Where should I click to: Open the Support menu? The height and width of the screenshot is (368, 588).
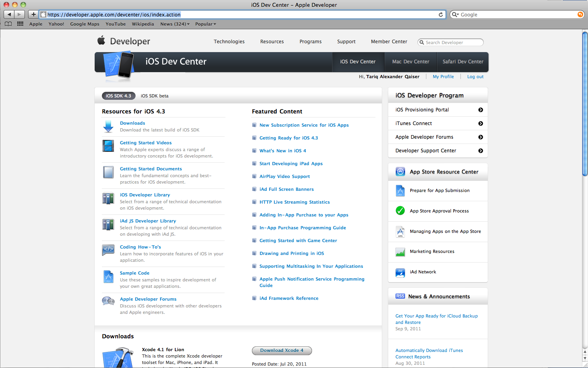346,42
